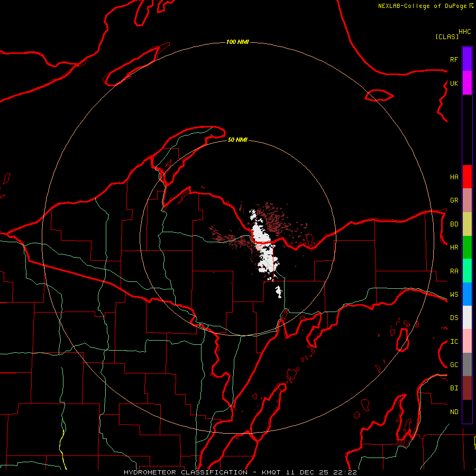
Task: Click the GR legend color swatch
Action: pyautogui.click(x=467, y=200)
